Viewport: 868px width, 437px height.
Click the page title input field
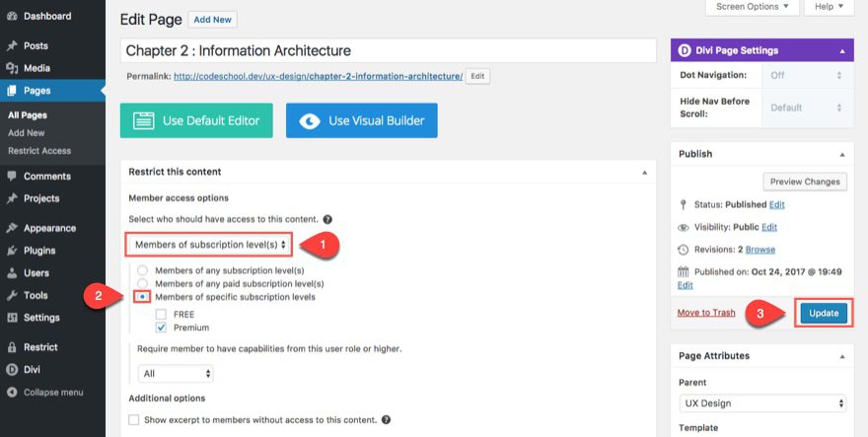pyautogui.click(x=388, y=50)
